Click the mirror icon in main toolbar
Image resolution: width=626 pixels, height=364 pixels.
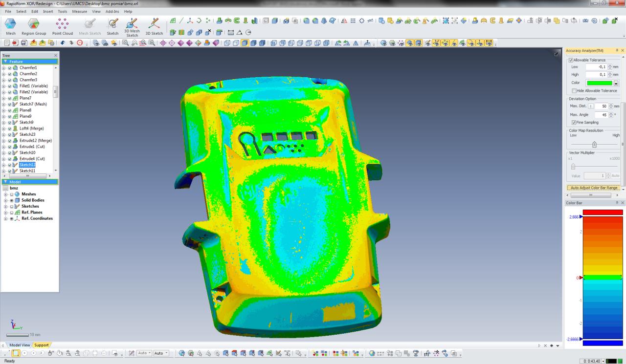344,21
